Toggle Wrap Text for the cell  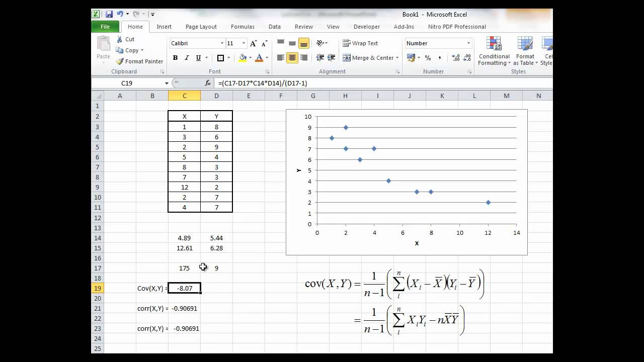click(x=360, y=43)
